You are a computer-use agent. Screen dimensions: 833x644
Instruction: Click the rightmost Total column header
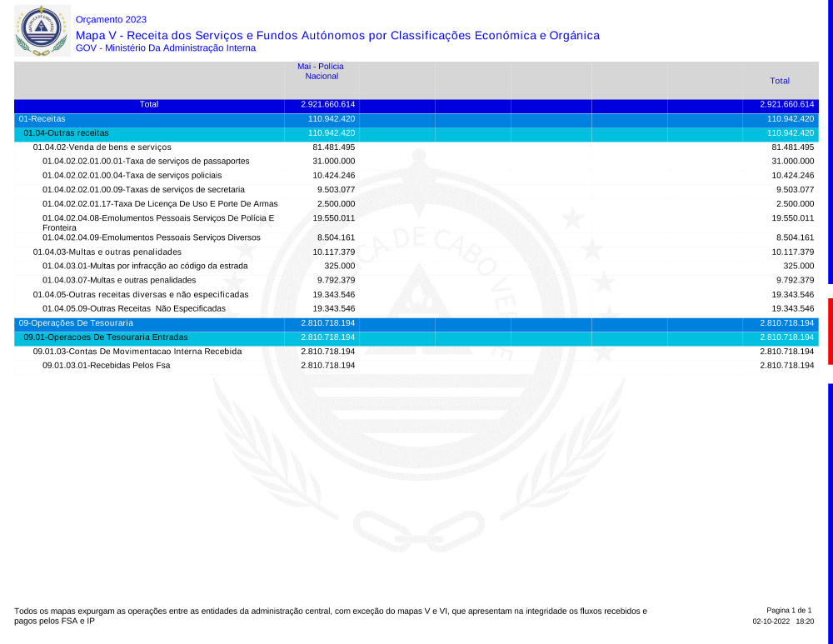780,81
